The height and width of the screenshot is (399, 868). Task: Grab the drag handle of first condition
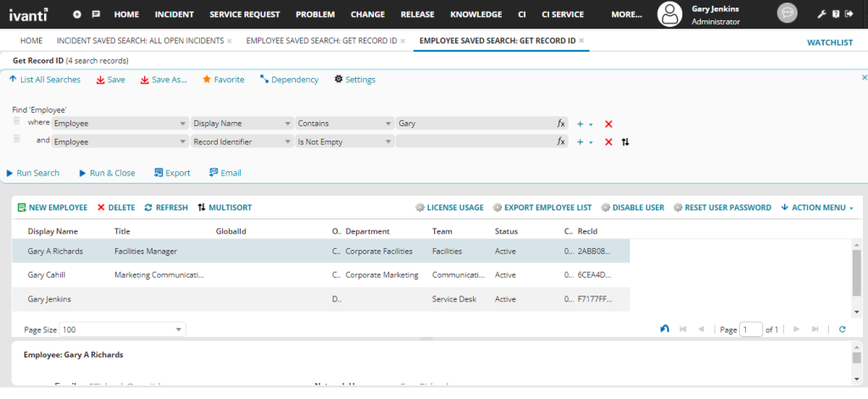pos(17,121)
